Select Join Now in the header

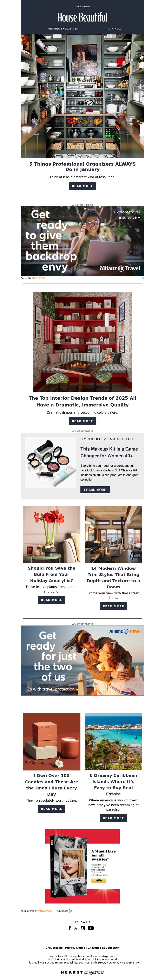coord(114,28)
